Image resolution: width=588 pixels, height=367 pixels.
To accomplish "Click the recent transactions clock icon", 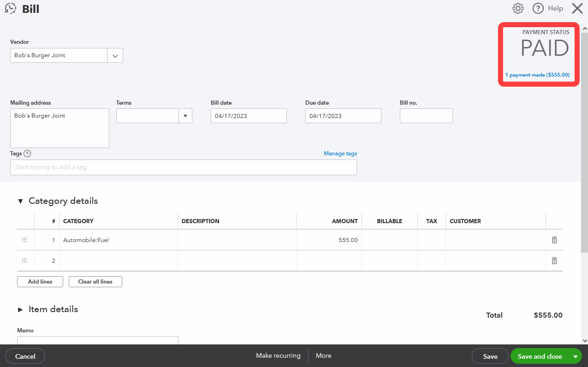I will tap(11, 9).
